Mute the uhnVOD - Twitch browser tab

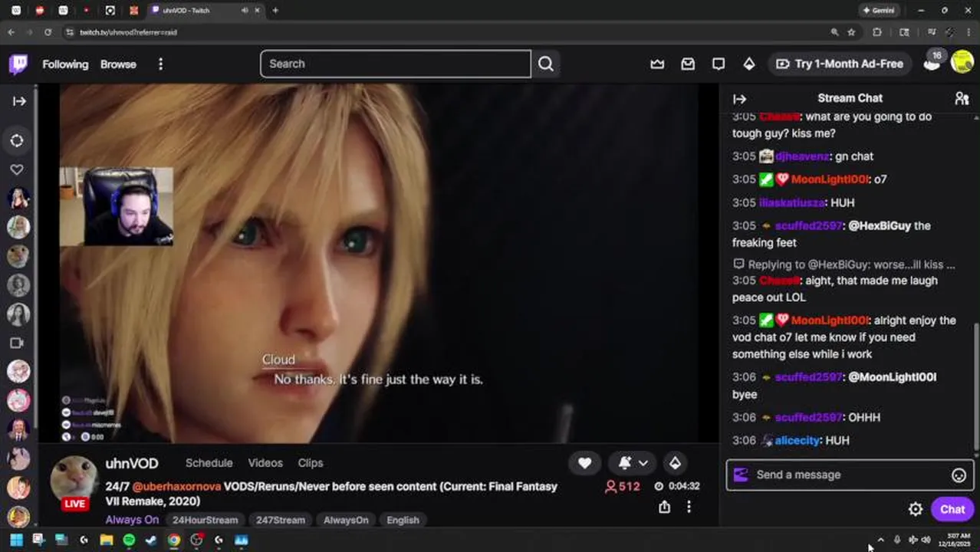(245, 11)
